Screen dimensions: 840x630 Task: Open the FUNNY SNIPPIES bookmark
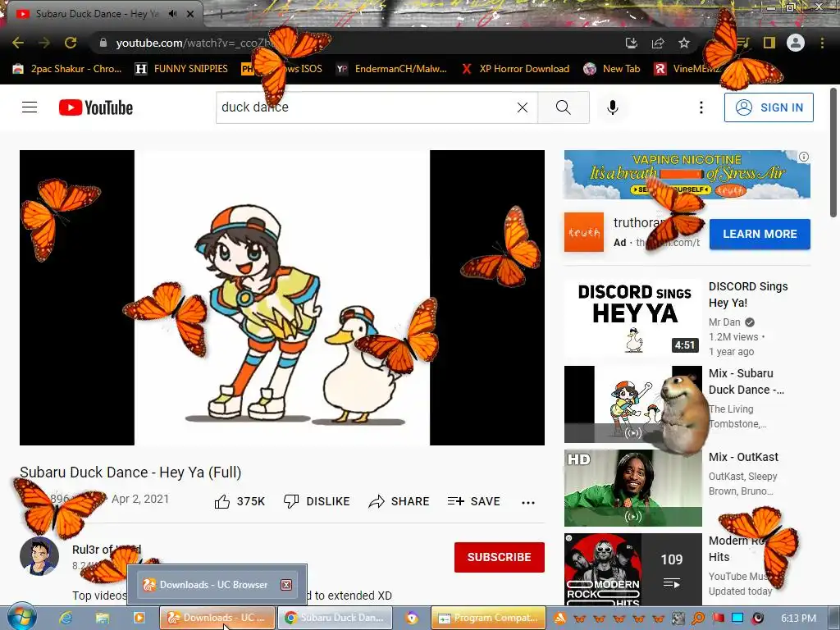[181, 69]
